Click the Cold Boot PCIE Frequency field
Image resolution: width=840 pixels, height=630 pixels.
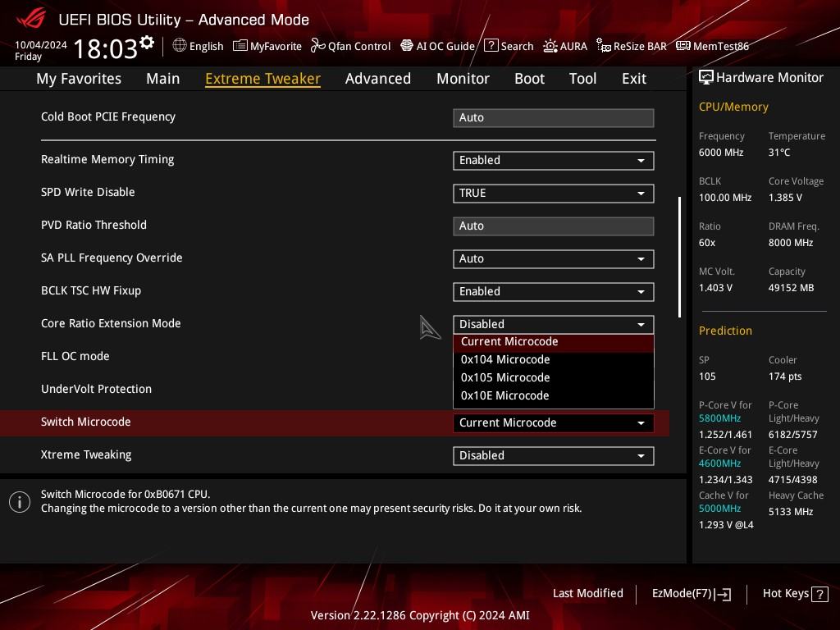(554, 118)
